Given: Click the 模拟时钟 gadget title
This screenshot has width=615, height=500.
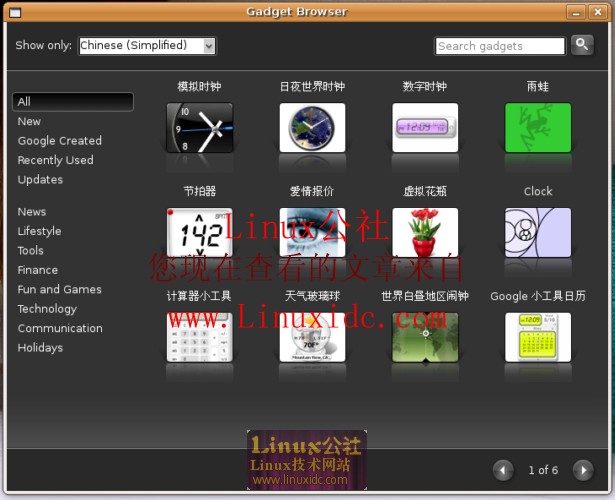Looking at the screenshot, I should tap(199, 87).
